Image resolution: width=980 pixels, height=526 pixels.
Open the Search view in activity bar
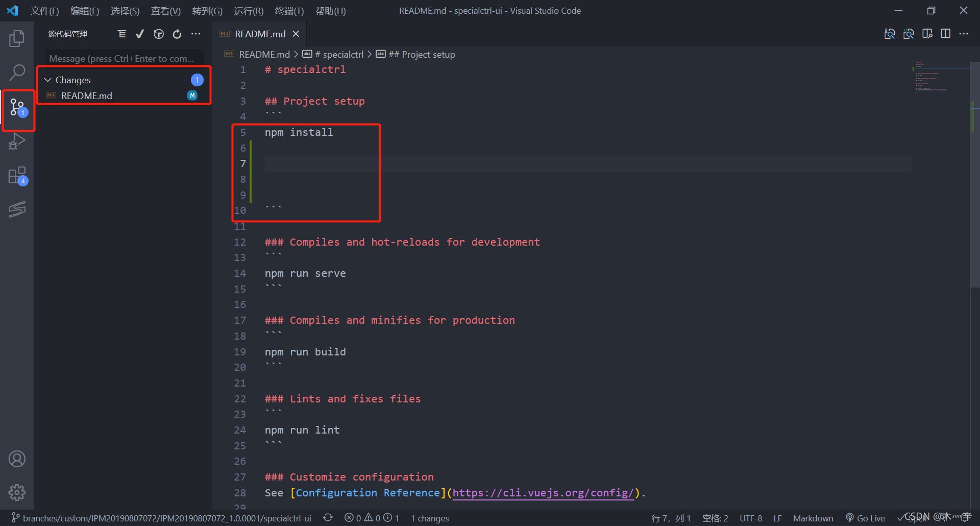click(x=17, y=73)
